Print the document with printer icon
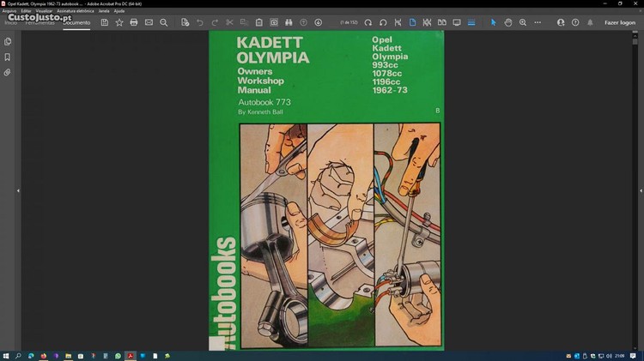This screenshot has width=644, height=361. tap(134, 22)
